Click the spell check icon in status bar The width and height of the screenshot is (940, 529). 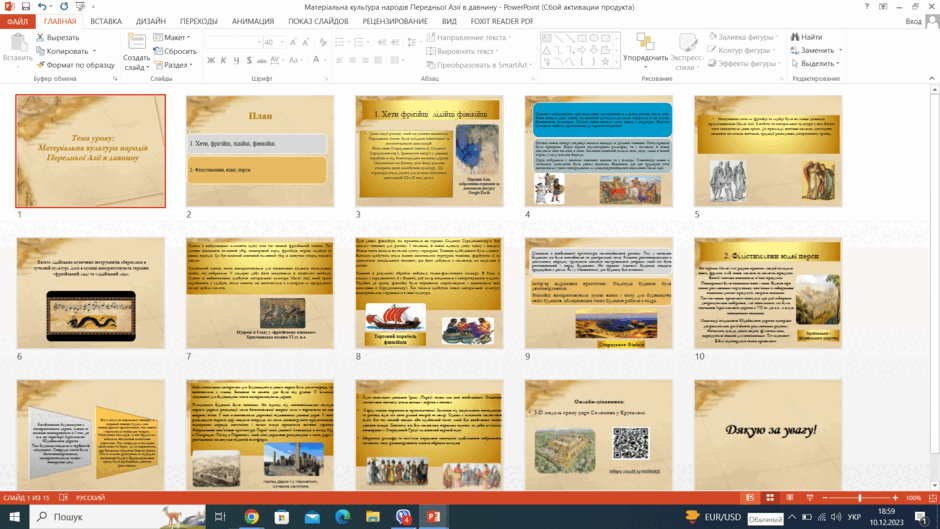click(64, 498)
